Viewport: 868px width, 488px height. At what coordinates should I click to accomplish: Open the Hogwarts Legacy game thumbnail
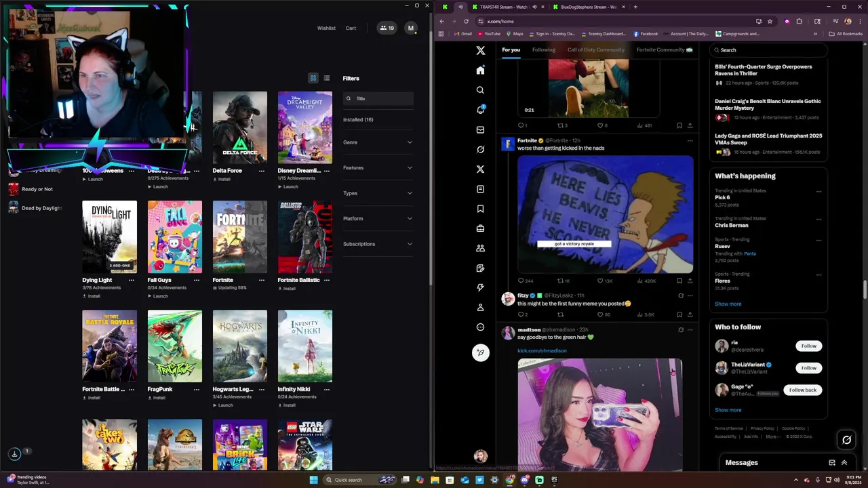pyautogui.click(x=239, y=346)
